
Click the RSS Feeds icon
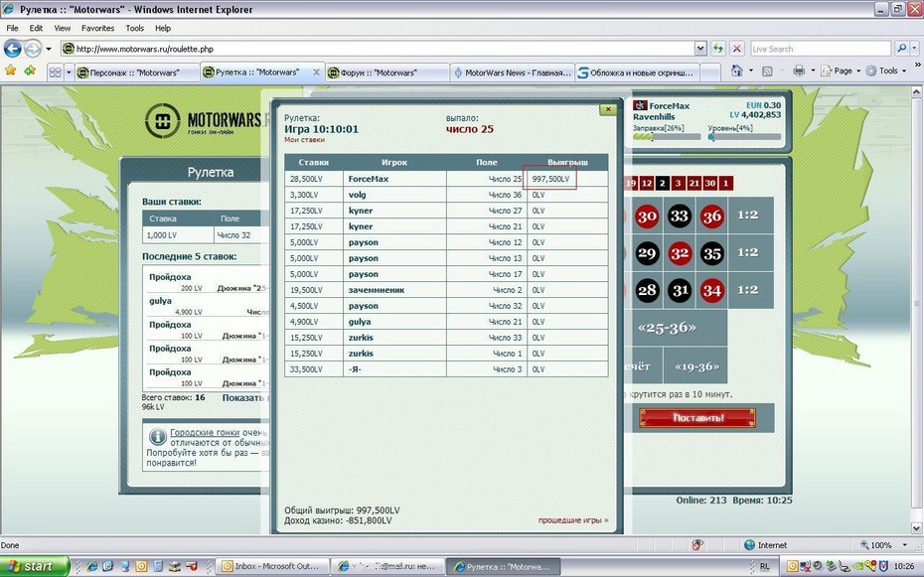pos(767,71)
